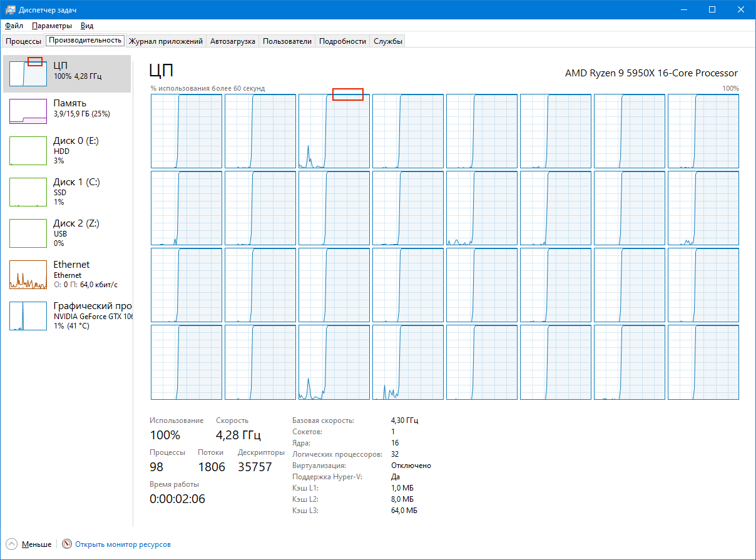Click the Базовая скорость 4,30 ГГц value

point(405,420)
